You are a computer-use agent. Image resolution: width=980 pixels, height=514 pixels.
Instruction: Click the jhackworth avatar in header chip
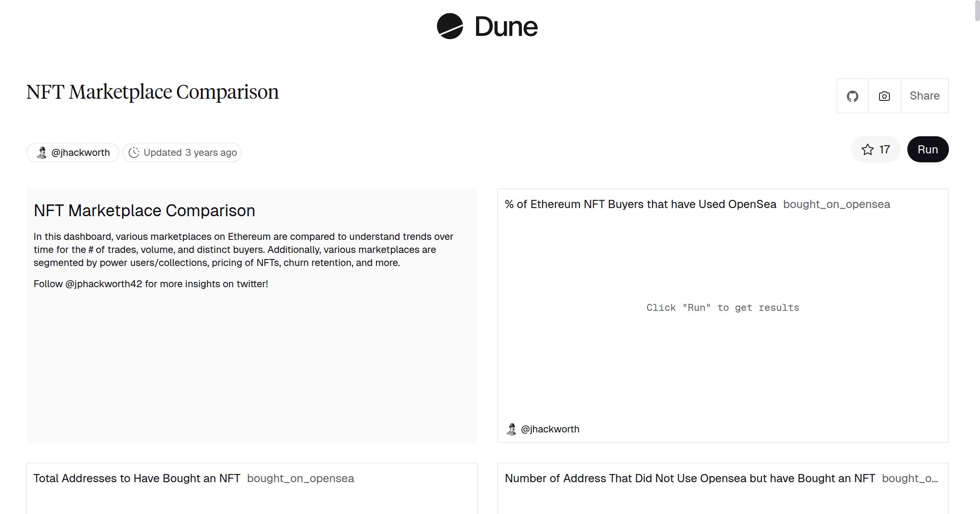[42, 153]
